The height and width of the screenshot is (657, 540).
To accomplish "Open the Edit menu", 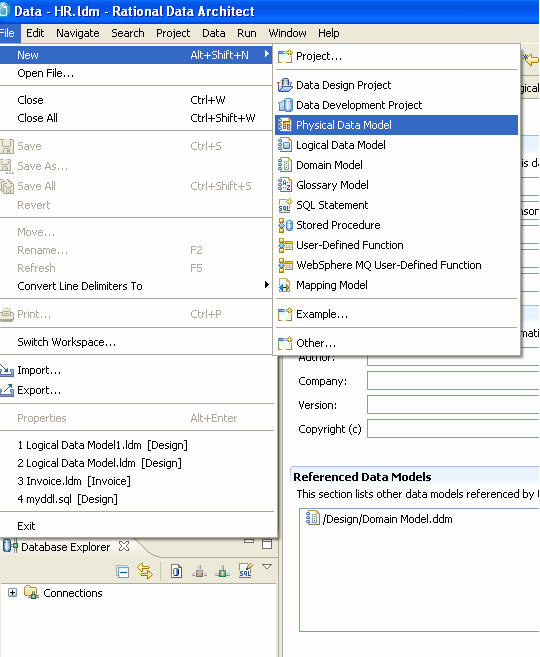I will (x=35, y=33).
